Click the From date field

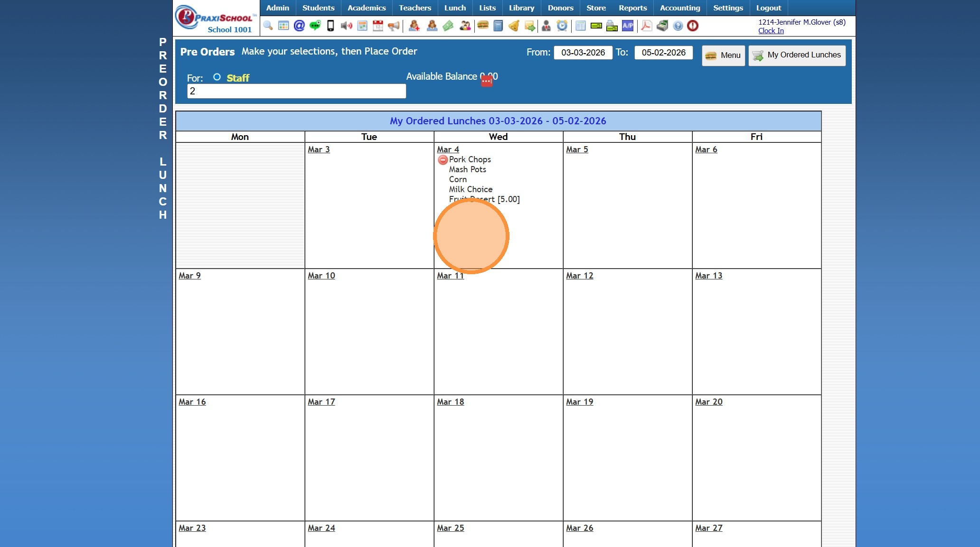tap(583, 53)
